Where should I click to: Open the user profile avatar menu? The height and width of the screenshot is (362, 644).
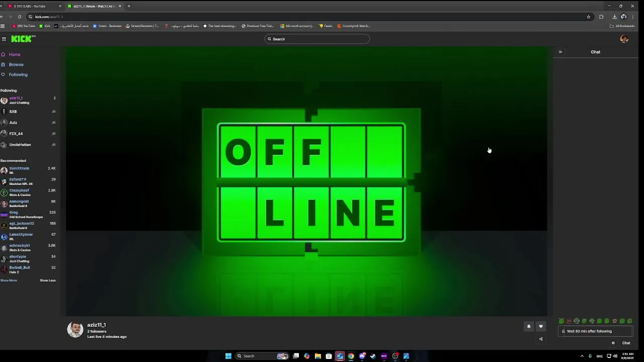click(624, 39)
